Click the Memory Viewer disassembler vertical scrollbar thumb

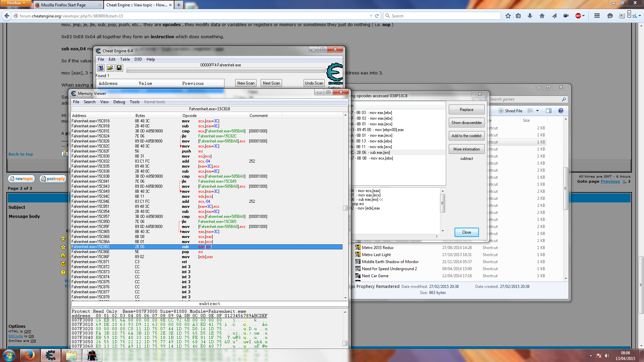point(345,208)
